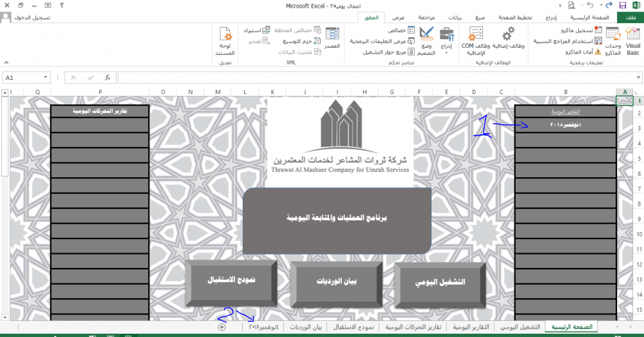Toggle Design Mode (وضع التصميم)
This screenshot has height=337, width=644.
[426, 41]
